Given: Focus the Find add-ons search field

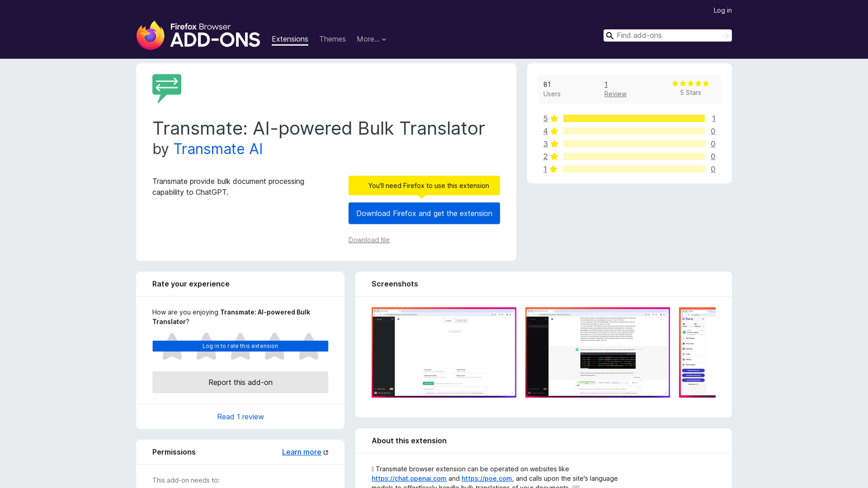Looking at the screenshot, I should (x=667, y=36).
